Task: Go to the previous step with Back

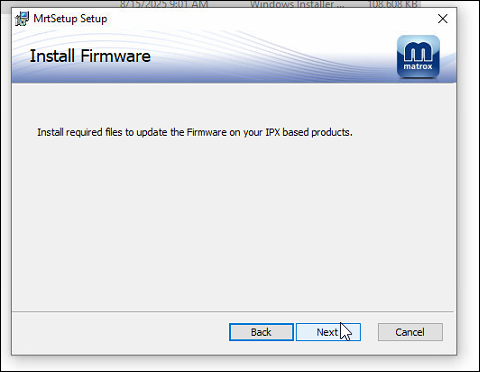Action: click(x=261, y=332)
